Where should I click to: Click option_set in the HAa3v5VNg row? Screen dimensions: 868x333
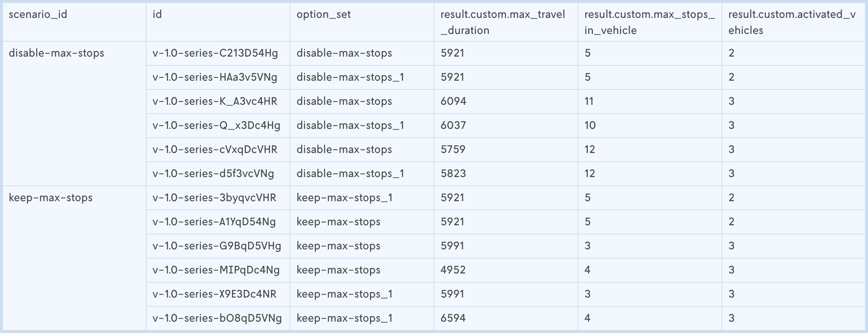(350, 77)
